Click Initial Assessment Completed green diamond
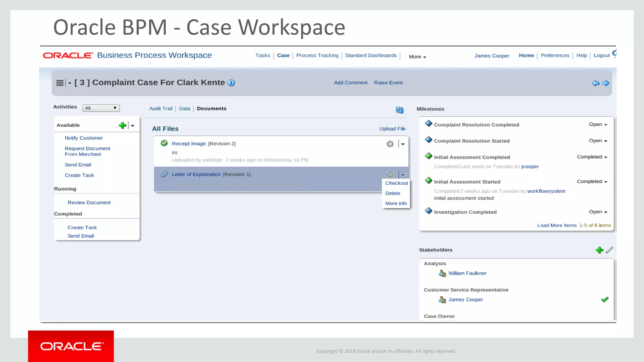This screenshot has height=362, width=644. pyautogui.click(x=428, y=156)
